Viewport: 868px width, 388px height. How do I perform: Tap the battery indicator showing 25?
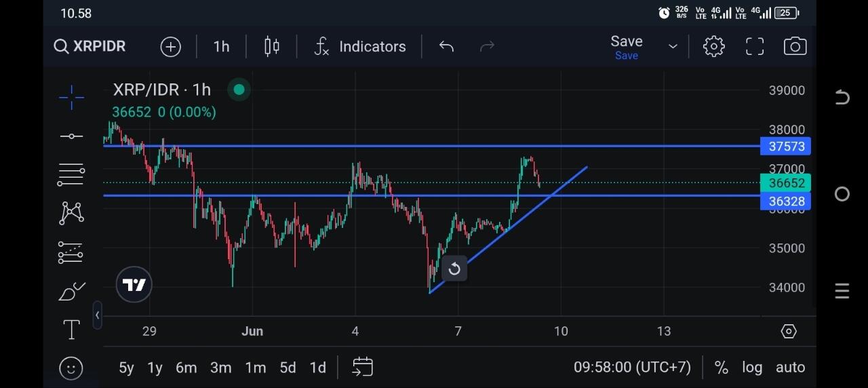[x=787, y=13]
